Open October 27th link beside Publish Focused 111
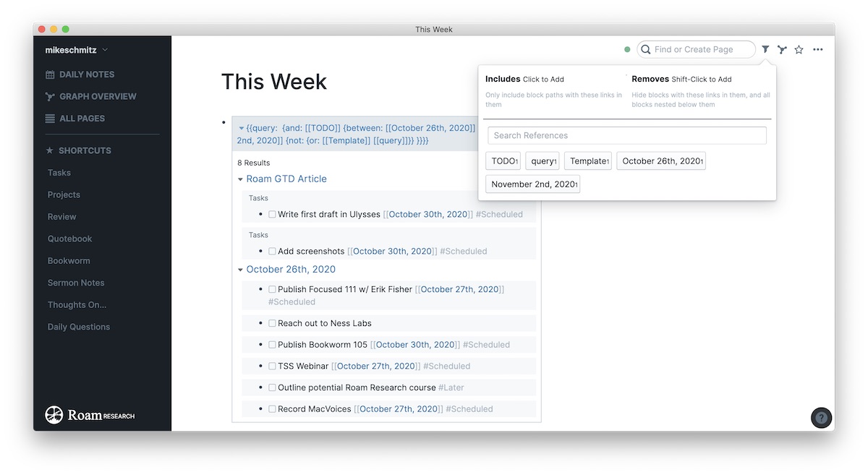Screen dimensions: 868x475 [460, 289]
